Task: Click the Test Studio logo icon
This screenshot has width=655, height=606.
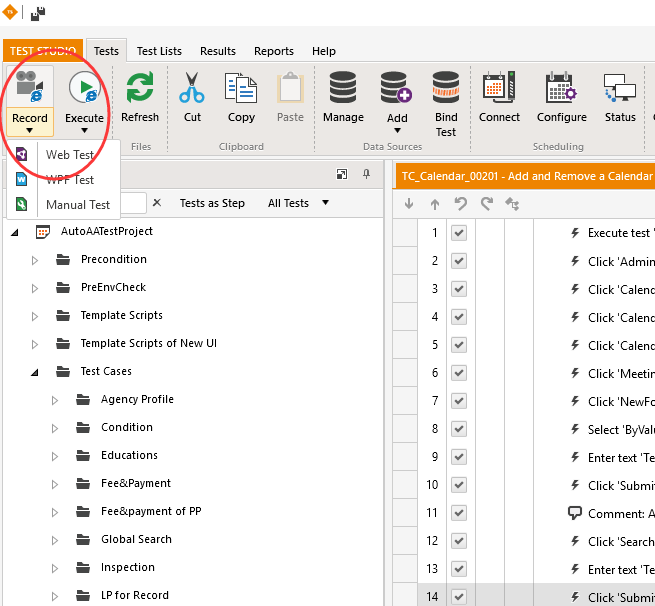Action: (x=10, y=12)
